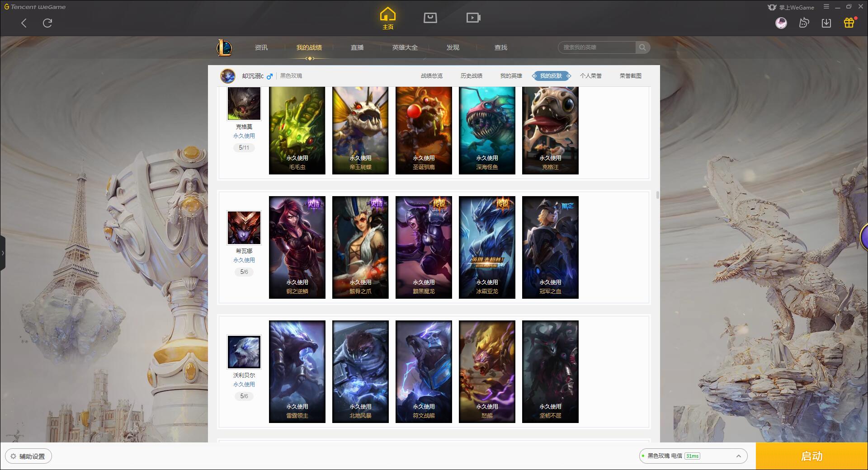
Task: Open the 个人荣誉 sub-tab
Action: click(591, 76)
